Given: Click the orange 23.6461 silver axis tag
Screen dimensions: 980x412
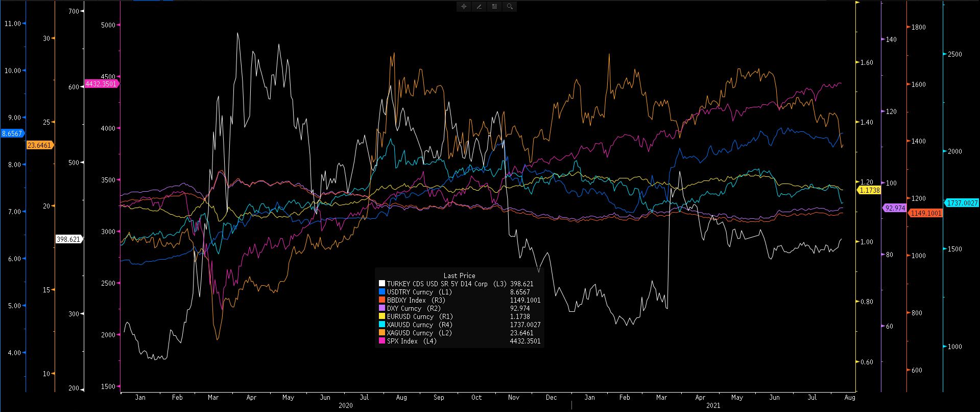Looking at the screenshot, I should (x=39, y=145).
